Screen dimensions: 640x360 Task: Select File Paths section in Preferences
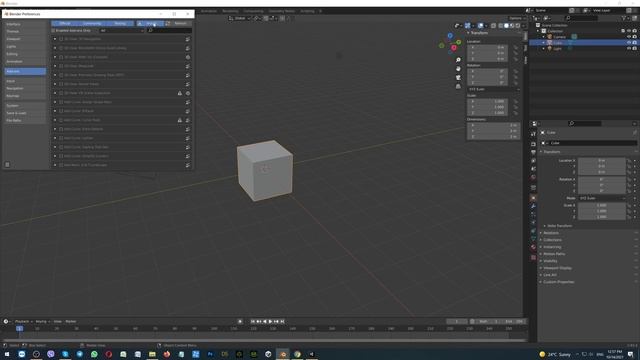click(25, 120)
